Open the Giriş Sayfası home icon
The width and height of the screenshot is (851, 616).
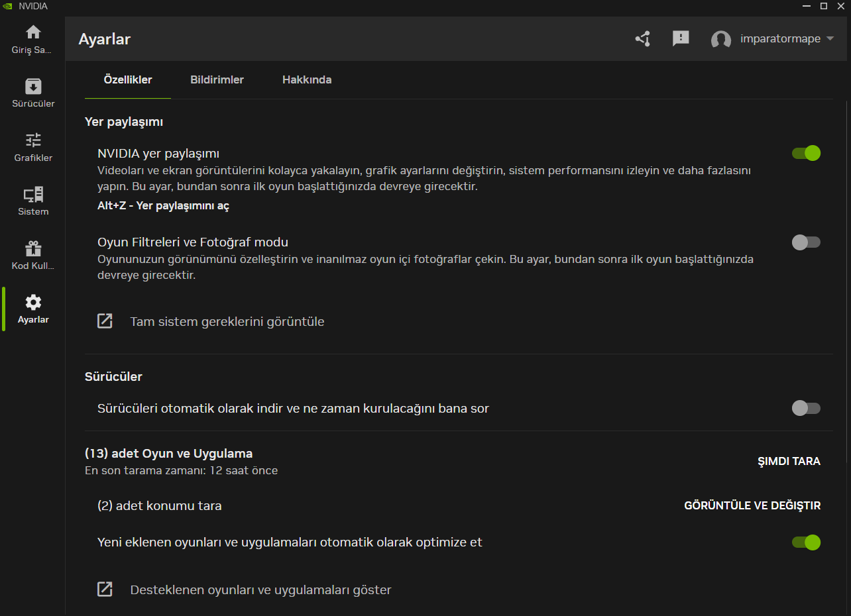point(33,32)
